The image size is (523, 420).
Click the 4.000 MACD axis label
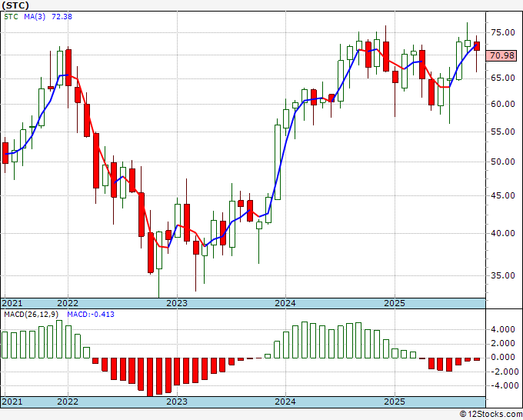coord(503,329)
